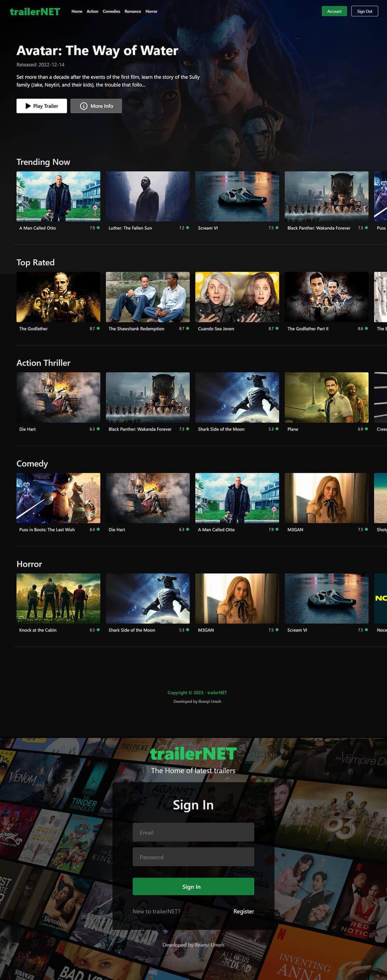
Task: Open Scream VI thumbnail in Trending Now
Action: 237,196
